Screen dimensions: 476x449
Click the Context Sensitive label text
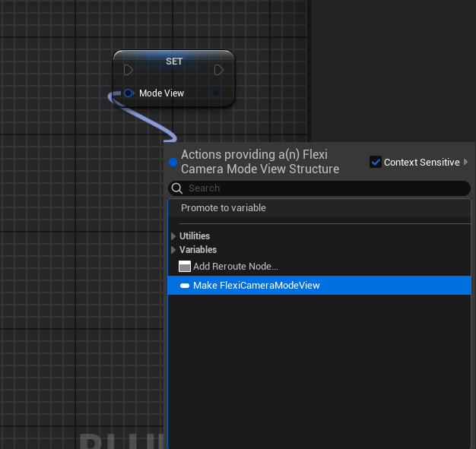click(421, 162)
